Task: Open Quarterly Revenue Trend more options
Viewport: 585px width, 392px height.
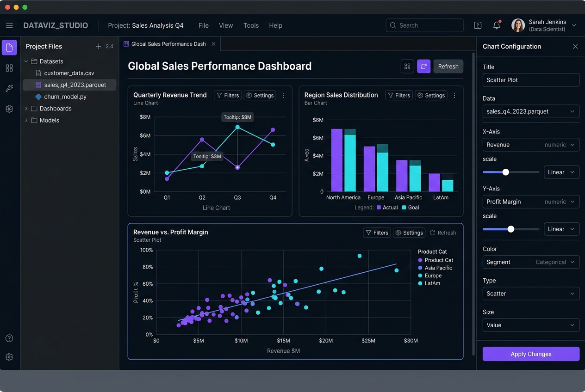Action: (x=283, y=95)
